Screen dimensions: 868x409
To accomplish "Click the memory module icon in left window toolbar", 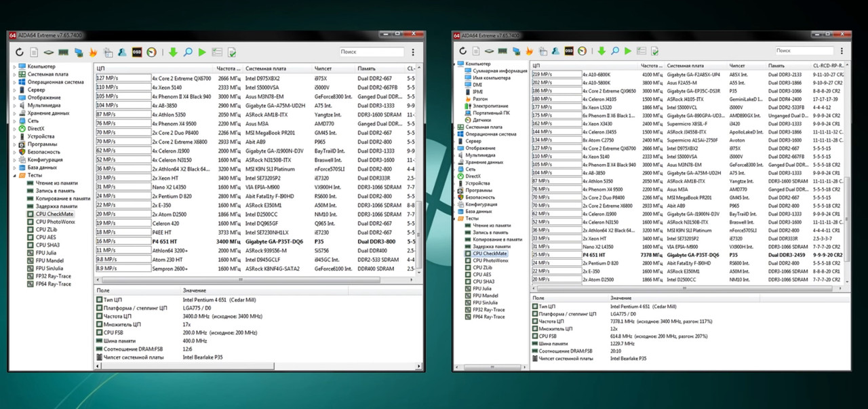I will 64,52.
